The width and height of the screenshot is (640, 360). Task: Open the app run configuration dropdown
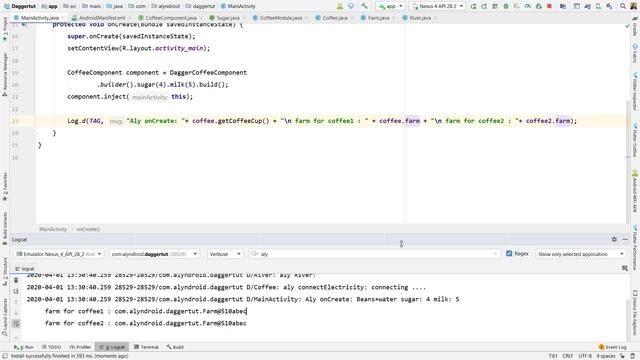(390, 6)
